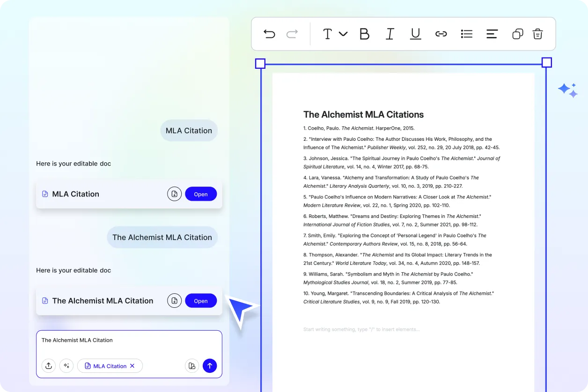Click 'The Alchemist MLA Citation' chat bubble

click(162, 237)
